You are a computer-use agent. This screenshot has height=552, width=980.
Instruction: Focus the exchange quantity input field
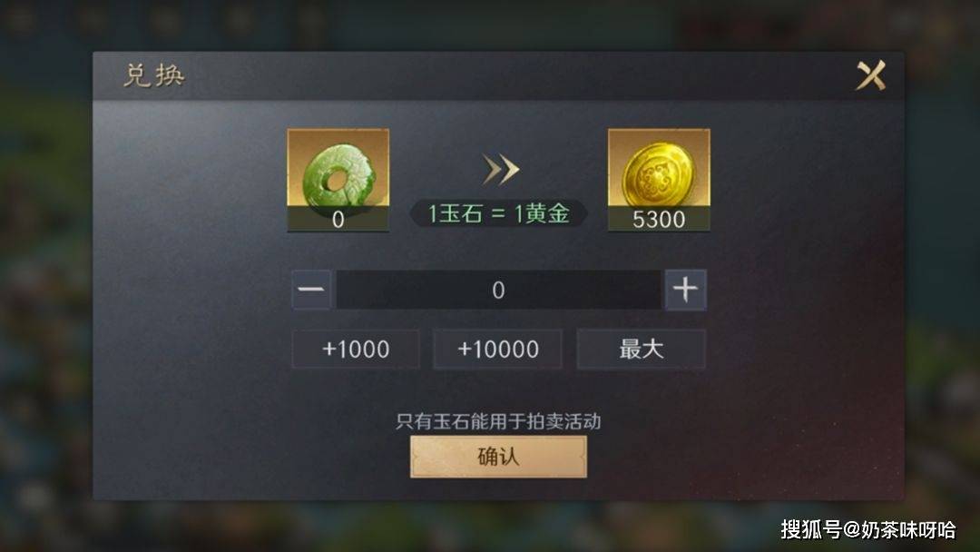coord(498,290)
